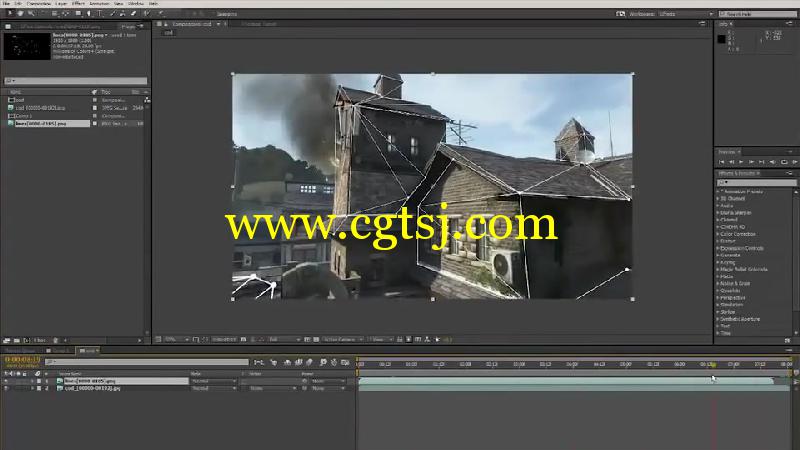800x450 pixels.
Task: Open the viewer Full resolution dropdown
Action: click(284, 339)
